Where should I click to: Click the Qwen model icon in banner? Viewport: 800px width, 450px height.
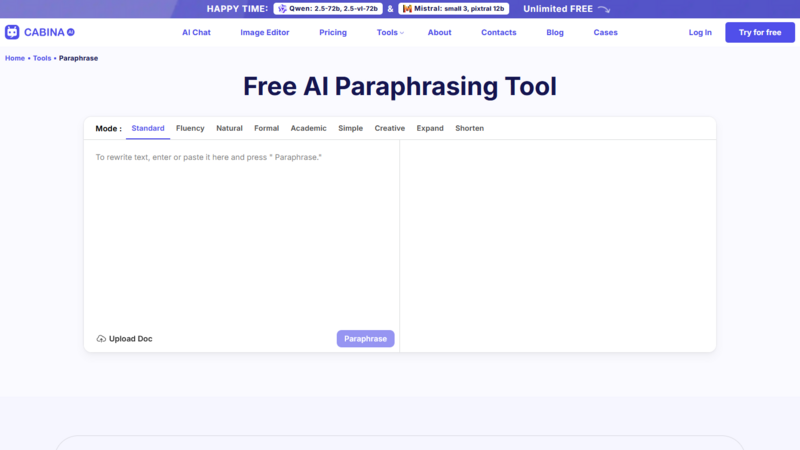(282, 9)
